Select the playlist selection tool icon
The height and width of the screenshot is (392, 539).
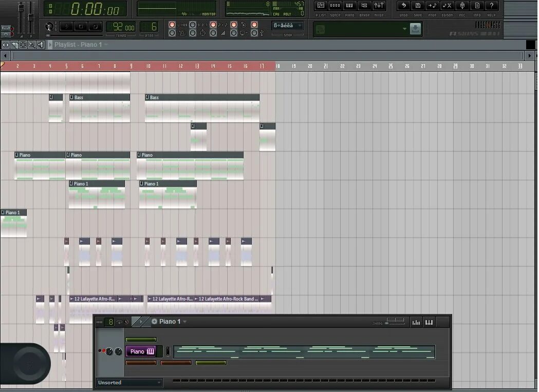pos(23,45)
